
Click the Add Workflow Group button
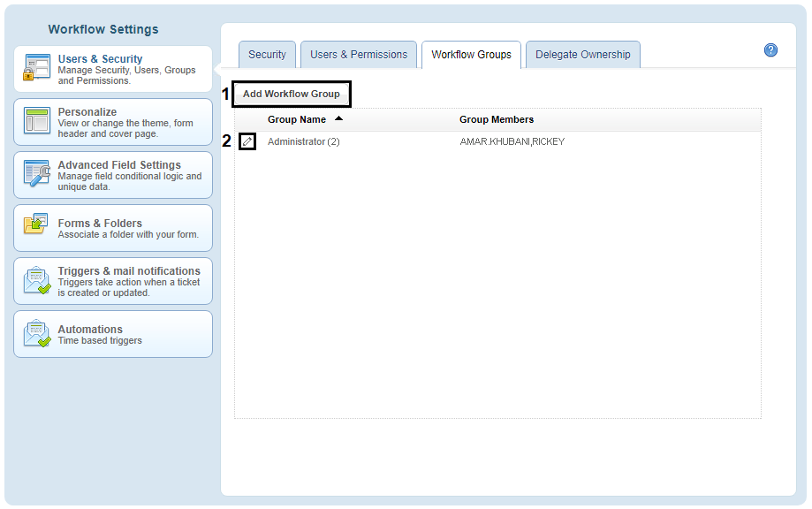pyautogui.click(x=292, y=94)
